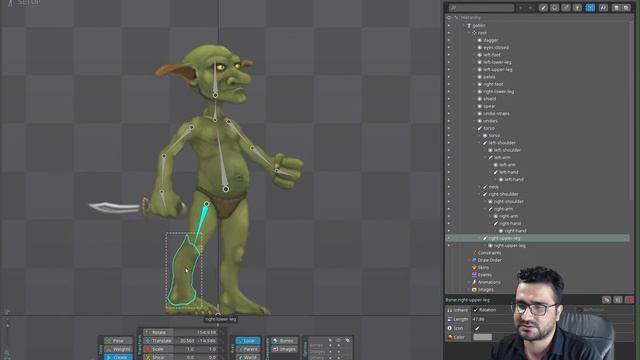Select the undies slot

490,121
